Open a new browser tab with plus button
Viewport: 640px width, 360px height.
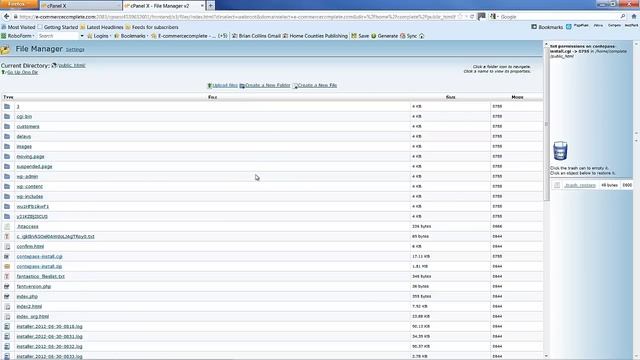coord(211,6)
